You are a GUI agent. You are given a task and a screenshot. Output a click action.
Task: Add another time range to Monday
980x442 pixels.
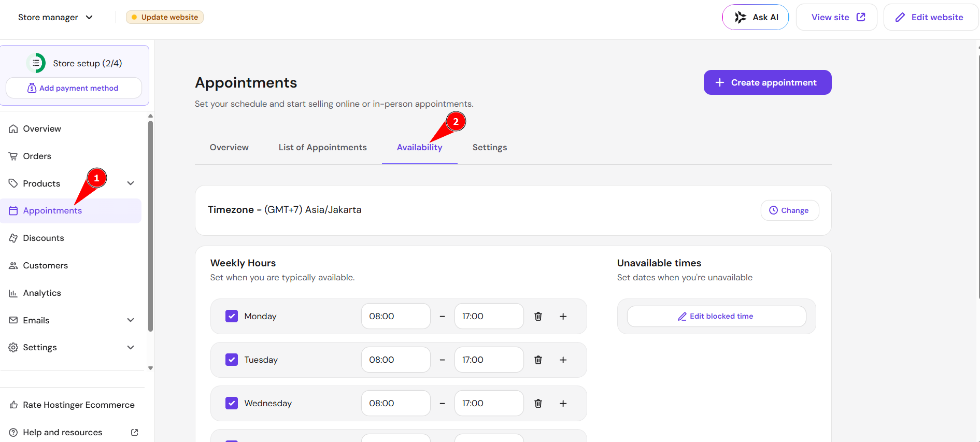click(x=563, y=316)
